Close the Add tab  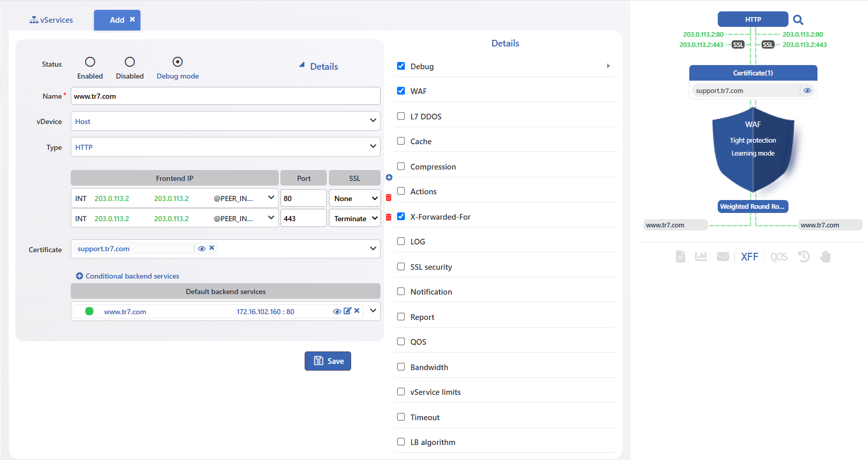[132, 19]
